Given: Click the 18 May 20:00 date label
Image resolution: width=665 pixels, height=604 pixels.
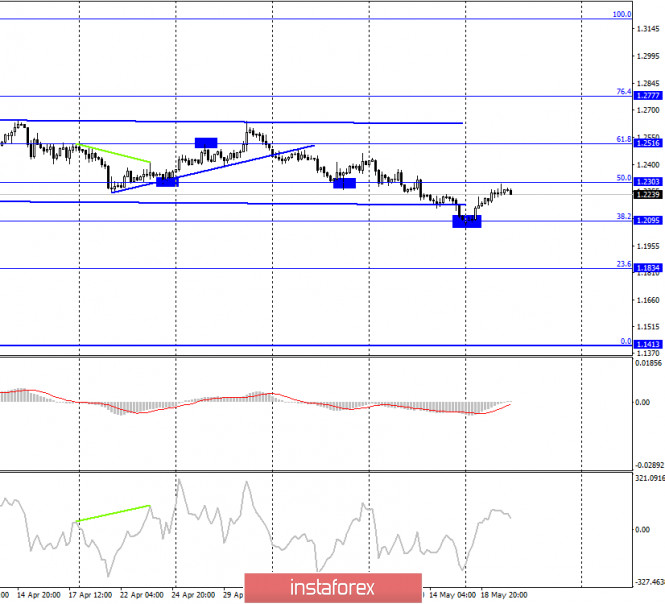Looking at the screenshot, I should [507, 594].
